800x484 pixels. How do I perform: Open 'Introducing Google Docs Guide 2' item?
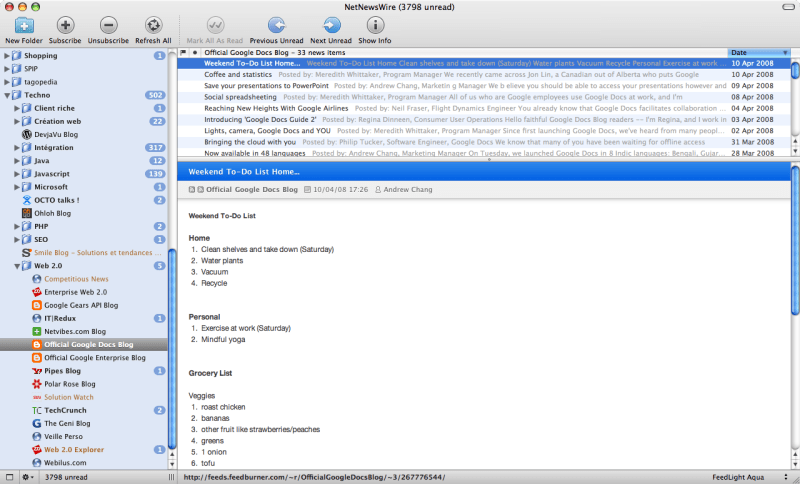484,119
